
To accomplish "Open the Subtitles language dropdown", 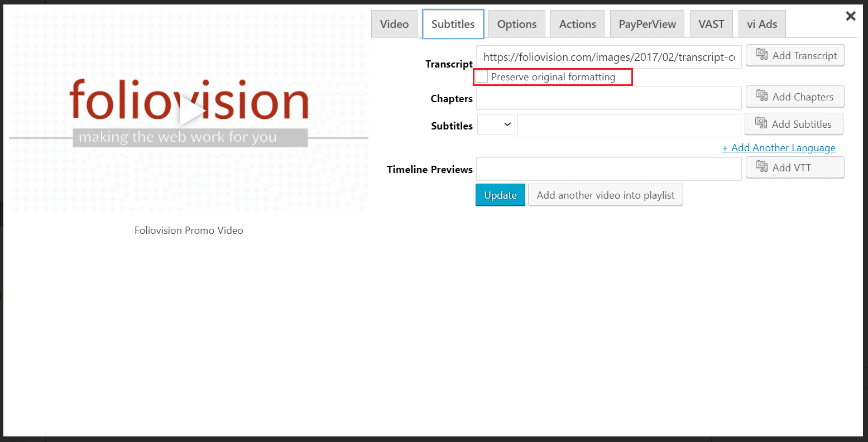I will coord(496,125).
